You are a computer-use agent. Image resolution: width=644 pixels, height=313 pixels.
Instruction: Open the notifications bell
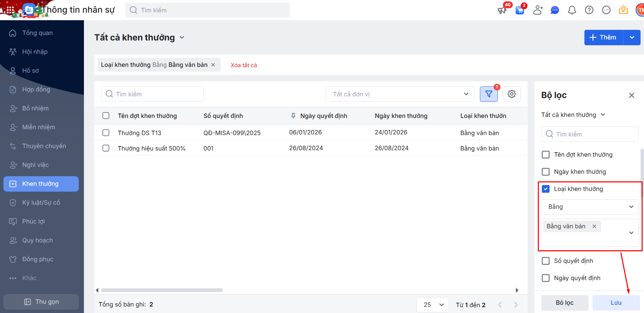[x=572, y=10]
